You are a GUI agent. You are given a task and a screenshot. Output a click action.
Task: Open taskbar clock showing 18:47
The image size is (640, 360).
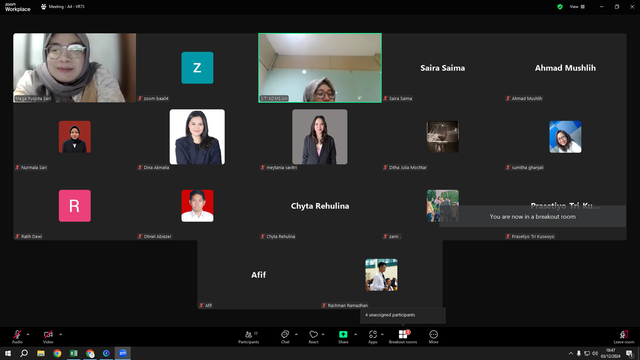[x=610, y=353]
